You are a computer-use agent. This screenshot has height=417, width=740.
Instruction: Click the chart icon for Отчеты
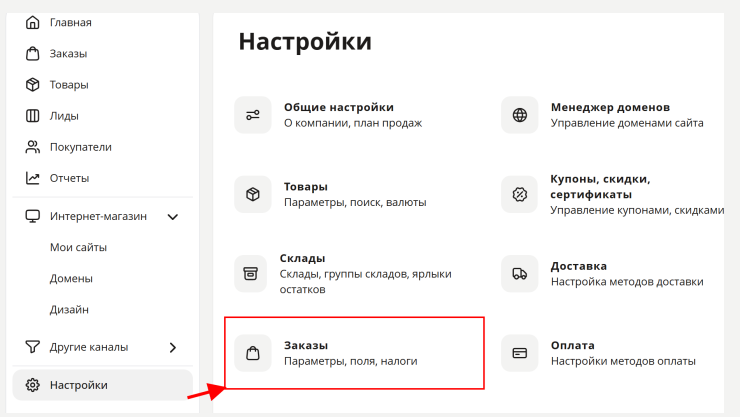(x=33, y=178)
